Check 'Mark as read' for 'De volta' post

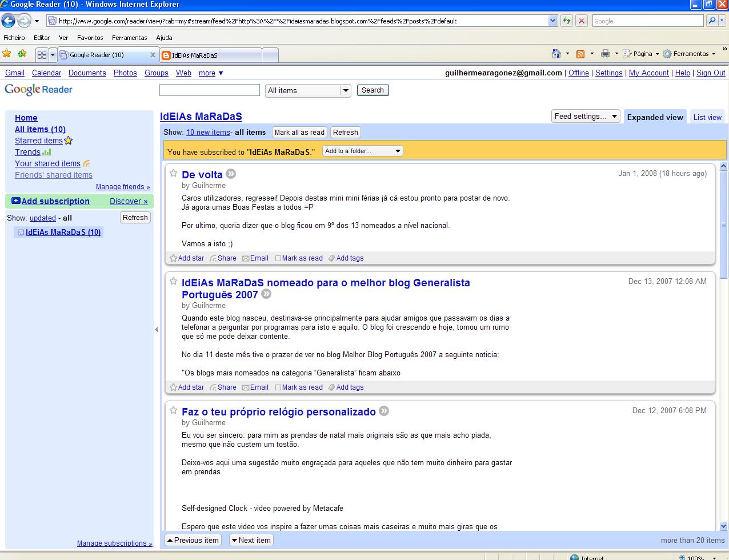point(278,258)
